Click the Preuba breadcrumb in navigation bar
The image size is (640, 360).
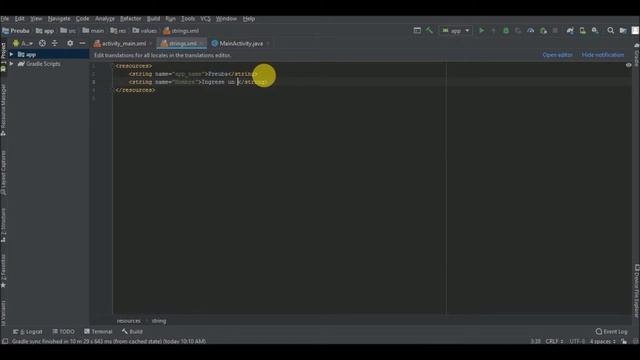click(x=16, y=31)
